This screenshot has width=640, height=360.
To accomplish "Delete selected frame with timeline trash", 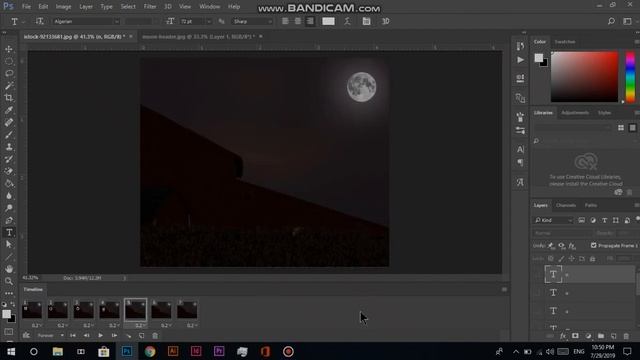I will (x=155, y=336).
